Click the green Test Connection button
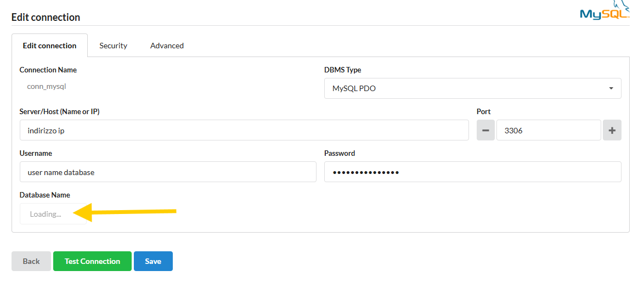644x293 pixels. click(x=92, y=261)
